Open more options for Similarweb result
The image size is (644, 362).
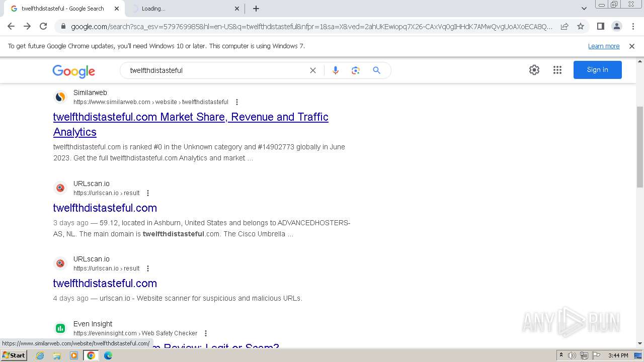click(237, 102)
